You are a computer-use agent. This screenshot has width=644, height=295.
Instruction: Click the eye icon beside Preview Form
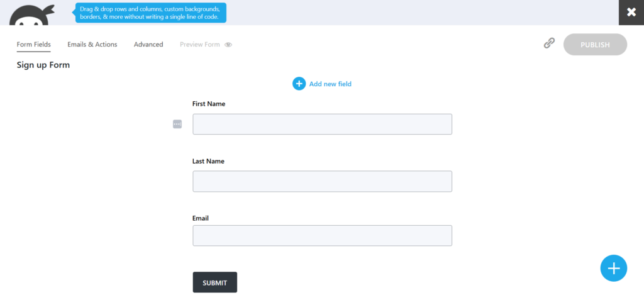coord(228,45)
